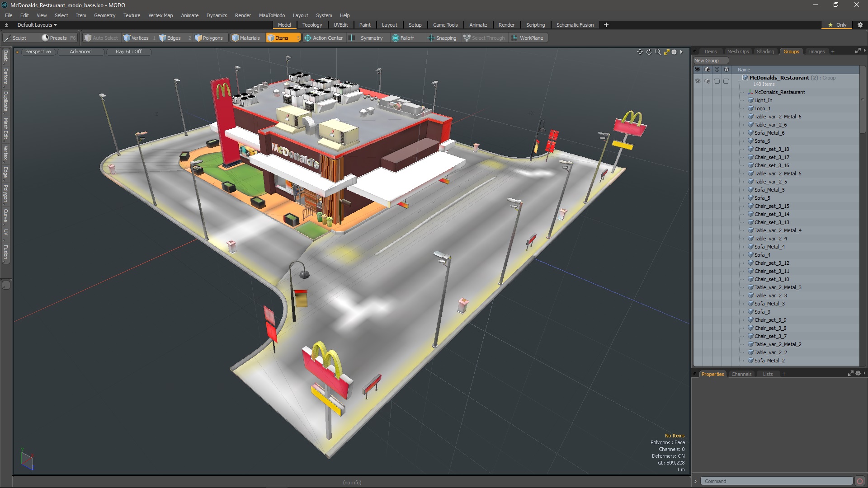Click the Sculpt tool icon
The width and height of the screenshot is (868, 488).
pos(8,38)
